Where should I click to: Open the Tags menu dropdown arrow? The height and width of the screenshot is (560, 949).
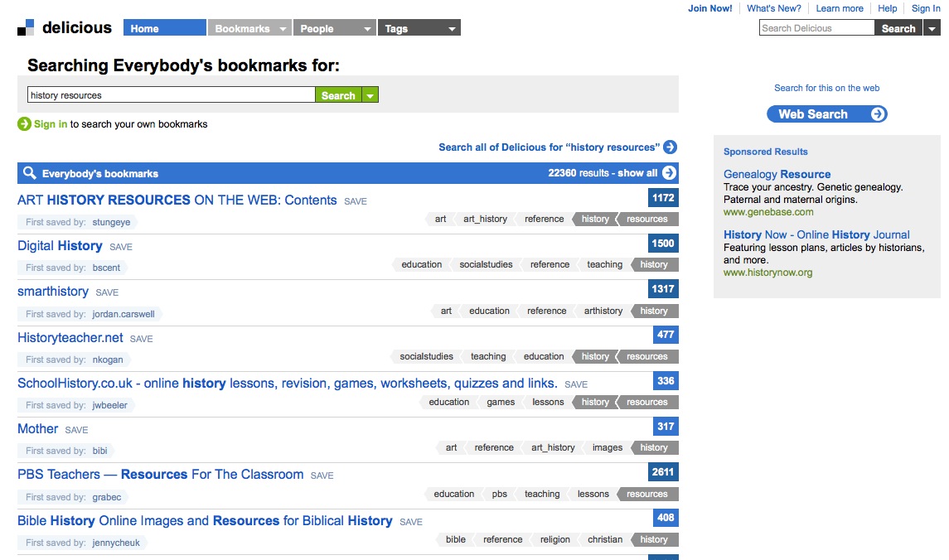coord(452,29)
